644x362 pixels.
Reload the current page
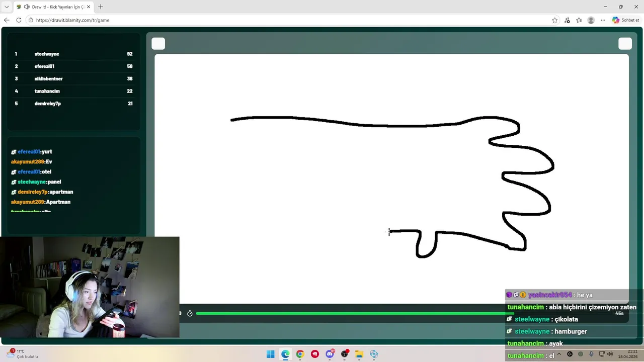point(19,20)
